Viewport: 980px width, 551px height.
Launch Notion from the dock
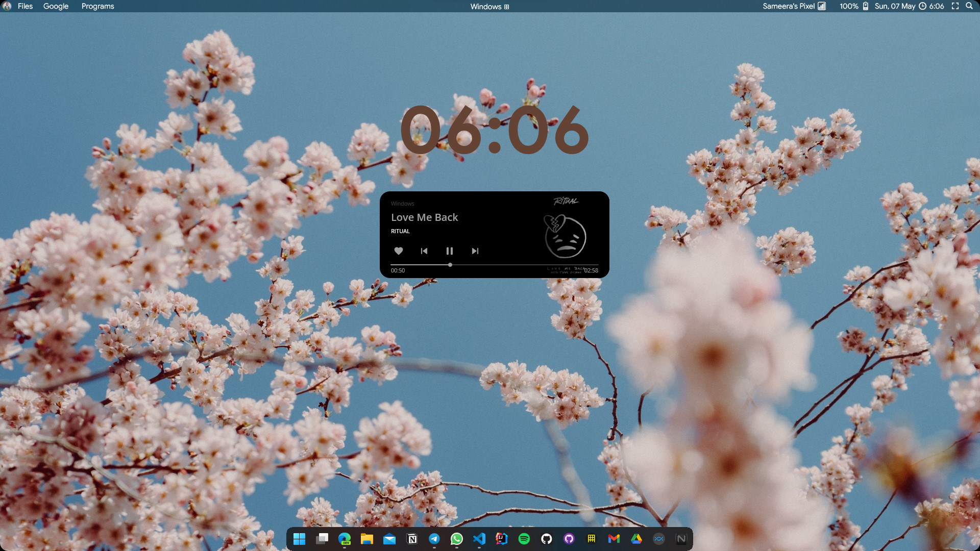412,539
